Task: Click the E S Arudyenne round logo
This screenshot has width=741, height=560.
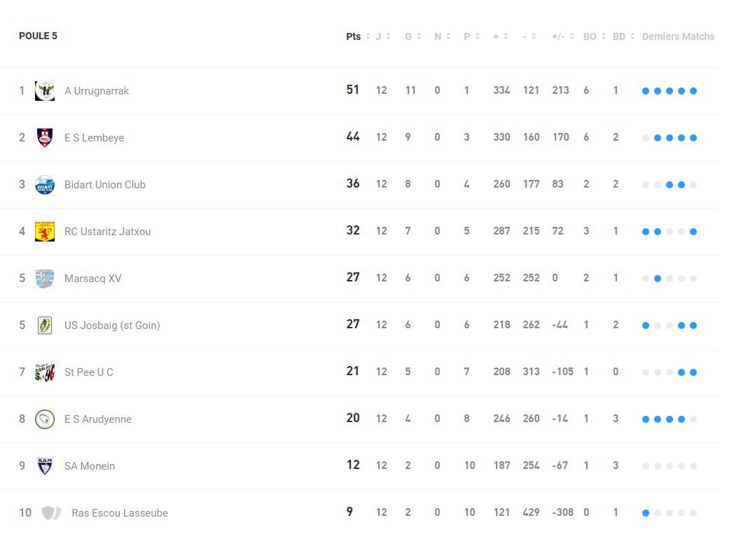Action: (x=45, y=419)
